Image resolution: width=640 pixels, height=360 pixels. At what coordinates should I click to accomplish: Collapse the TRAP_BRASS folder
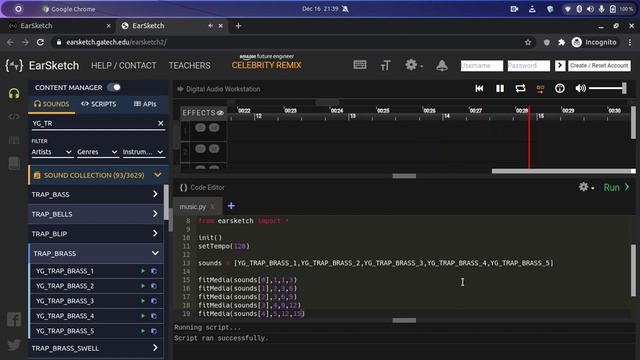click(x=96, y=253)
